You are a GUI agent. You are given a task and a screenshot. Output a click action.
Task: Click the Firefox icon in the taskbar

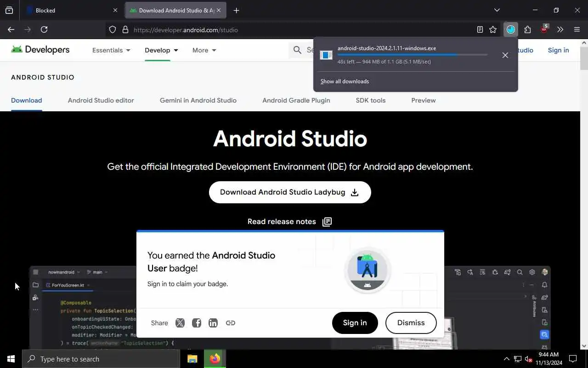click(x=215, y=359)
